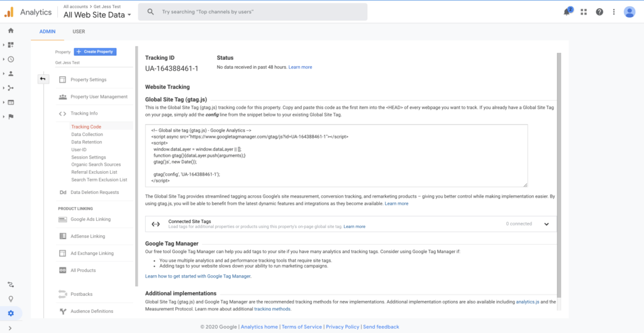Select Tracking Code menu item
644x333 pixels.
86,127
